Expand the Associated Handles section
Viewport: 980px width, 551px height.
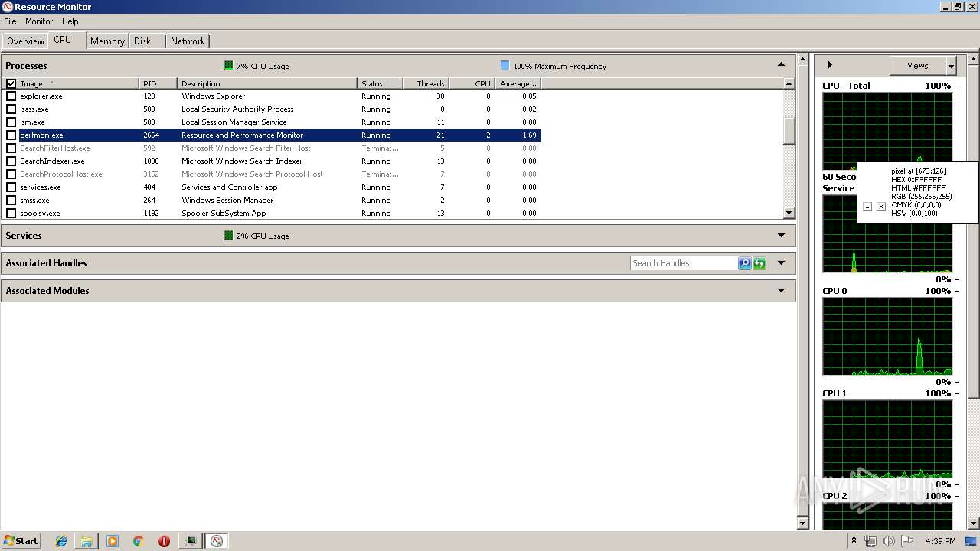(x=781, y=263)
